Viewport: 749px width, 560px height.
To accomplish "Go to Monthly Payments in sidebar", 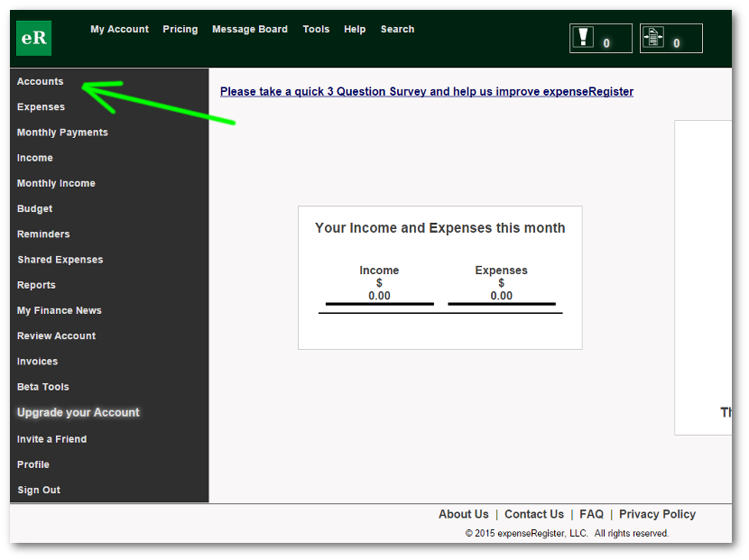I will click(x=62, y=133).
